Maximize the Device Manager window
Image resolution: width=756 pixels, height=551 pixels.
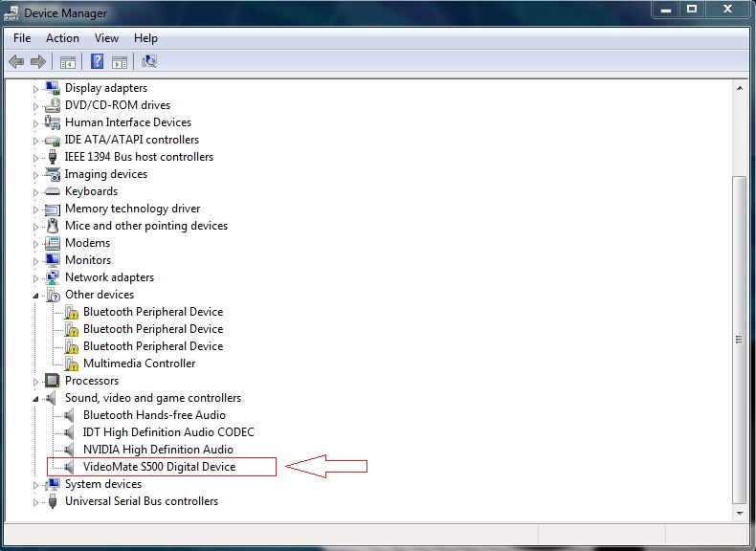(x=692, y=10)
